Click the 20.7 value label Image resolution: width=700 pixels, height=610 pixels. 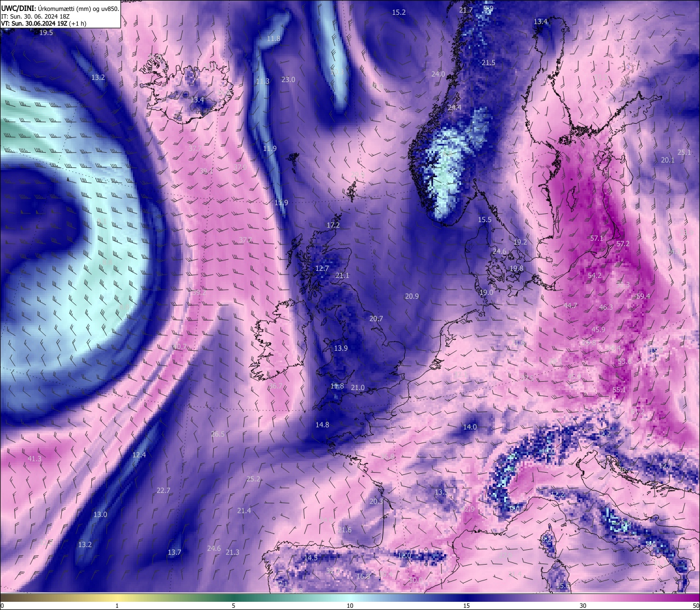pos(376,318)
